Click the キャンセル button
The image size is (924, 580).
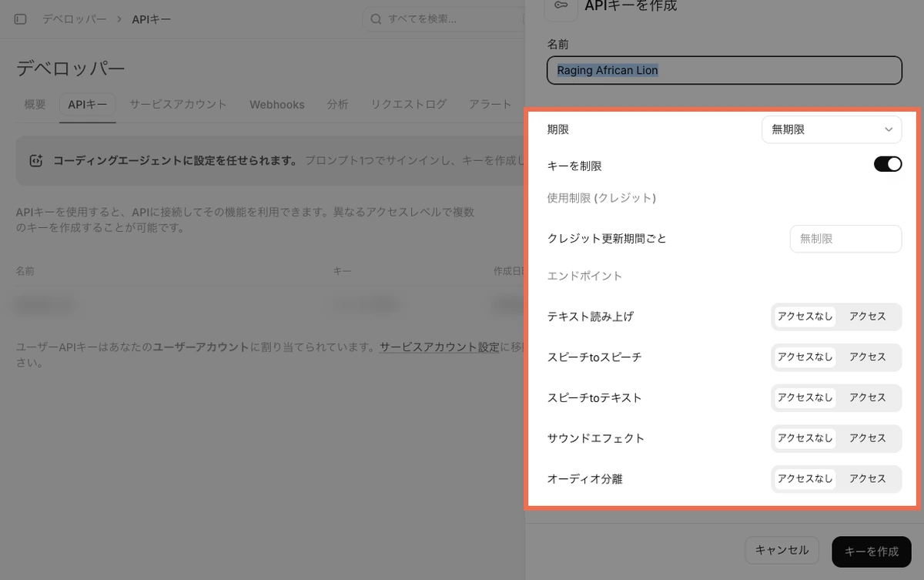tap(782, 550)
